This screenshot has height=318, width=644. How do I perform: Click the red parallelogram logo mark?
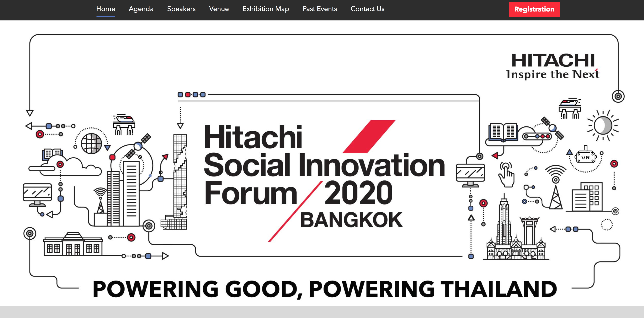[x=369, y=136]
